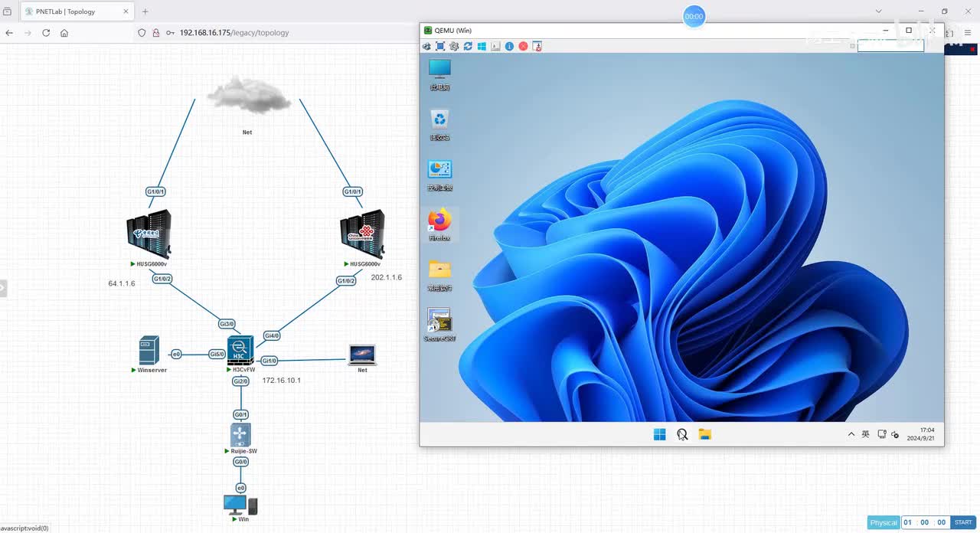Viewport: 980px width, 533px height.
Task: Click the G0/1 interface label on Ruijie-SW
Action: coord(240,414)
